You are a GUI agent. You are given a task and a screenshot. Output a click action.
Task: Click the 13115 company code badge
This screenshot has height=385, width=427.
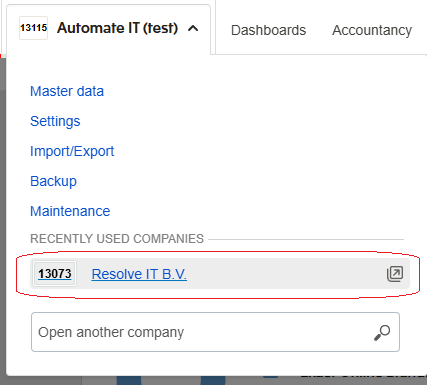[x=33, y=28]
